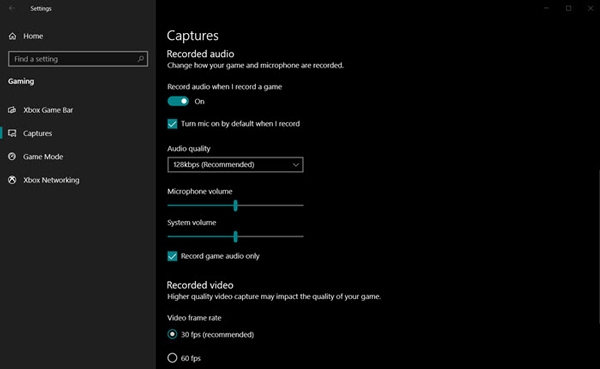Open Game Mode settings page

point(43,157)
